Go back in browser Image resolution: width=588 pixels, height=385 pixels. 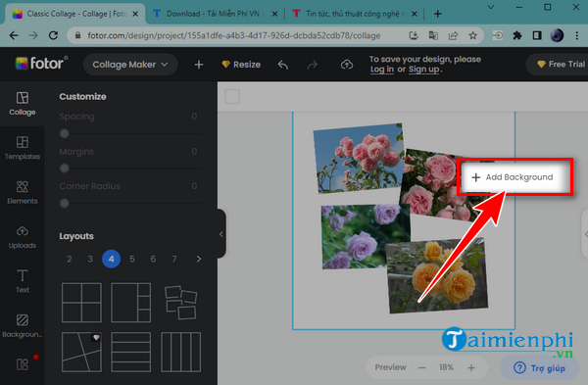click(14, 35)
